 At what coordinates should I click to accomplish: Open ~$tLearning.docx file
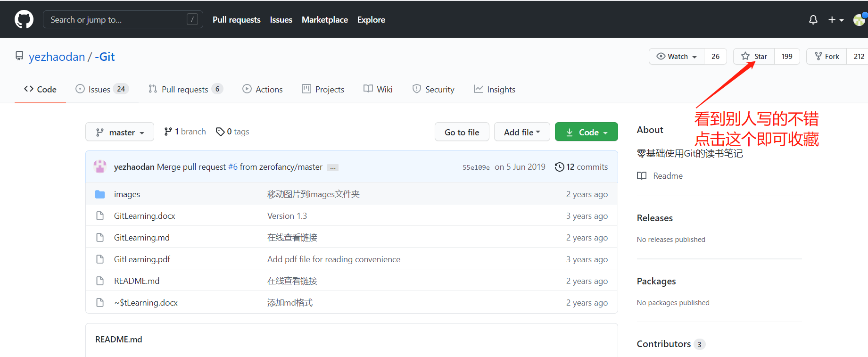coord(146,303)
